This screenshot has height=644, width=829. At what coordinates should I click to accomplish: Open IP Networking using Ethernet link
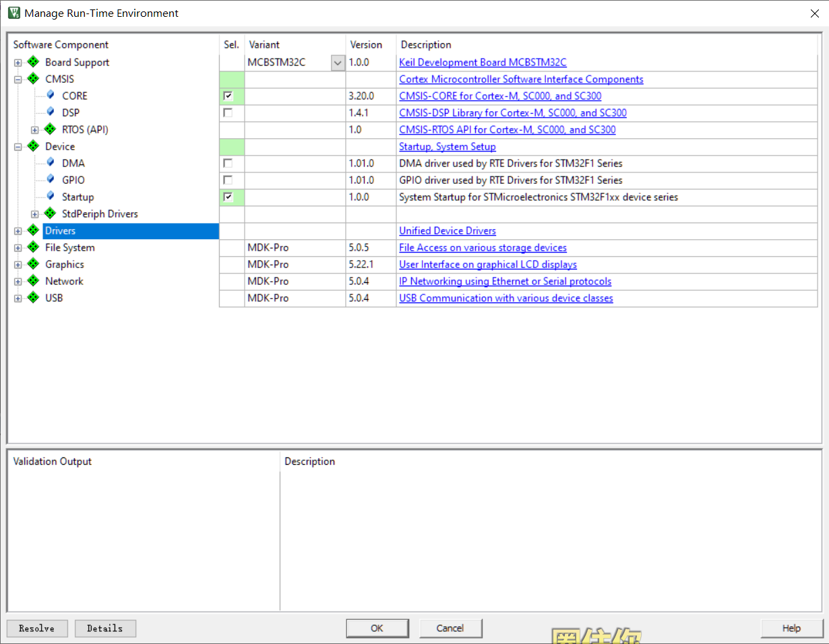click(505, 281)
